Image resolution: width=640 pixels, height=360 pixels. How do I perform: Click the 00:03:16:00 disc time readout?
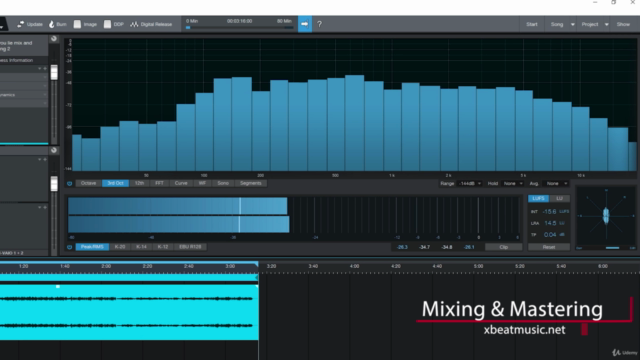click(240, 21)
